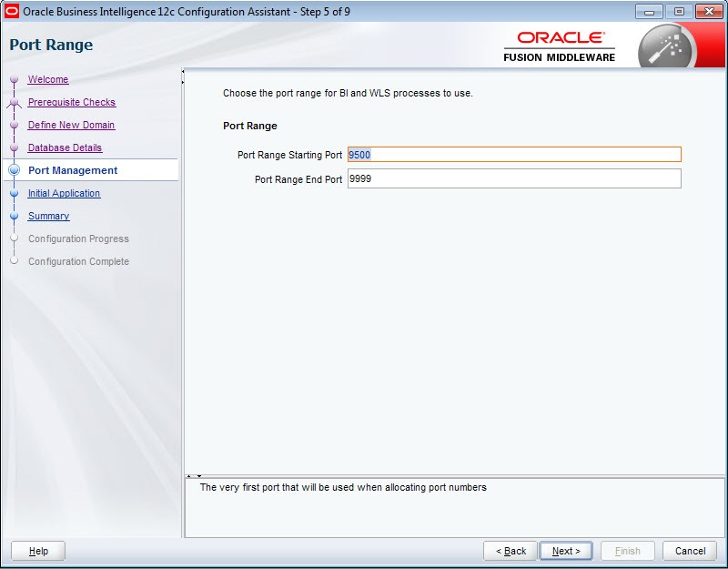Click the Summary step bullet icon
The width and height of the screenshot is (728, 569).
pos(14,216)
